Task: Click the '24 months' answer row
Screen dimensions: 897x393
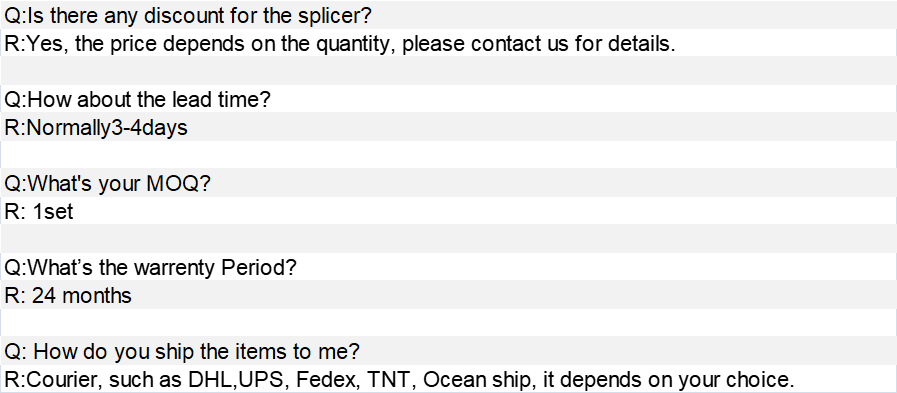Action: pos(448,295)
